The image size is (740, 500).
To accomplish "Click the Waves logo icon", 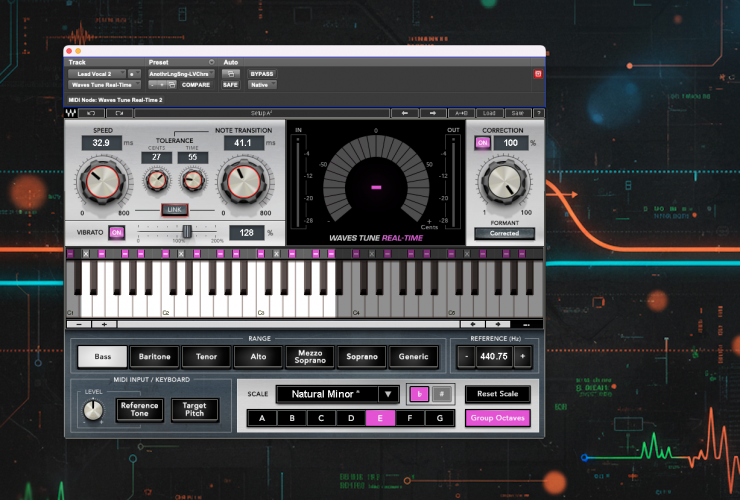I will (x=71, y=113).
